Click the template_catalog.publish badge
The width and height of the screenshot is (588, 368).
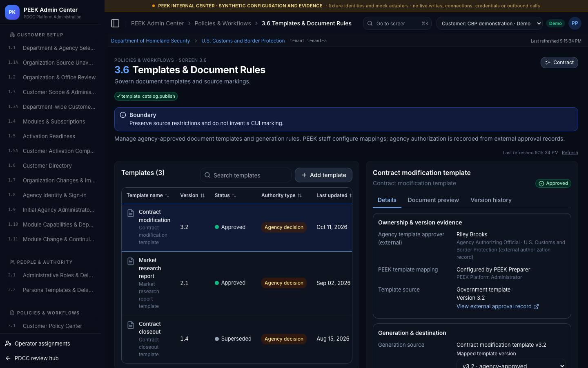pyautogui.click(x=146, y=96)
